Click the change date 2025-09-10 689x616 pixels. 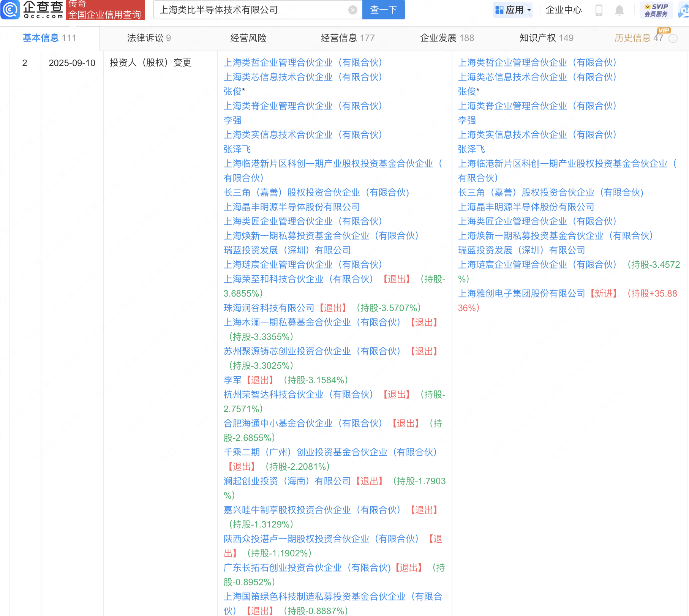[x=72, y=63]
